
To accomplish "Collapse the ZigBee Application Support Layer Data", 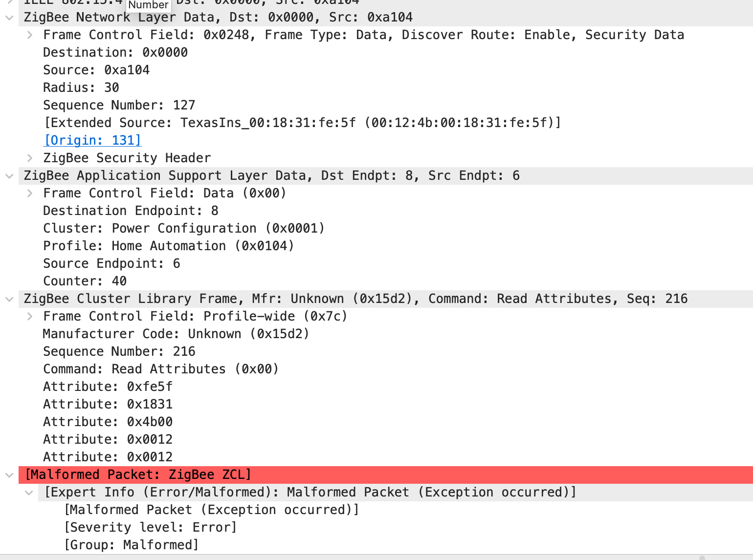I will tap(9, 175).
